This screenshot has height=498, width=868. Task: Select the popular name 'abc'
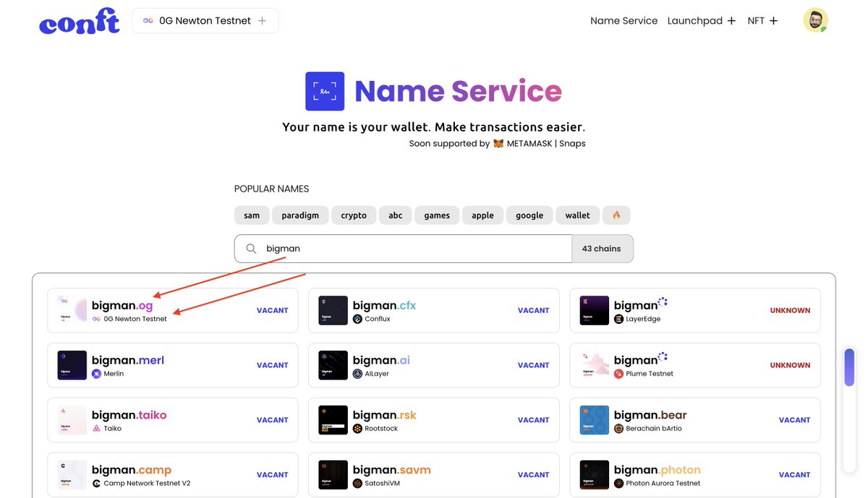tap(396, 215)
